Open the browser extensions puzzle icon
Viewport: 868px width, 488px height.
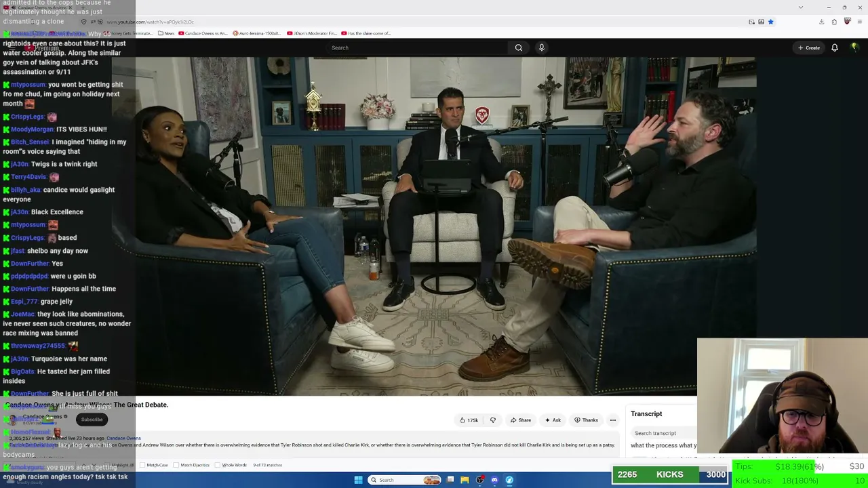tap(834, 22)
